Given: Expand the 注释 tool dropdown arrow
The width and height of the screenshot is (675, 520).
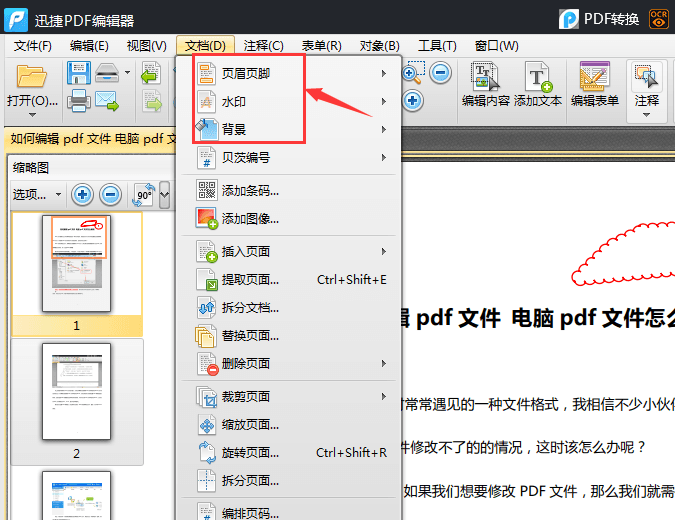Looking at the screenshot, I should (646, 115).
